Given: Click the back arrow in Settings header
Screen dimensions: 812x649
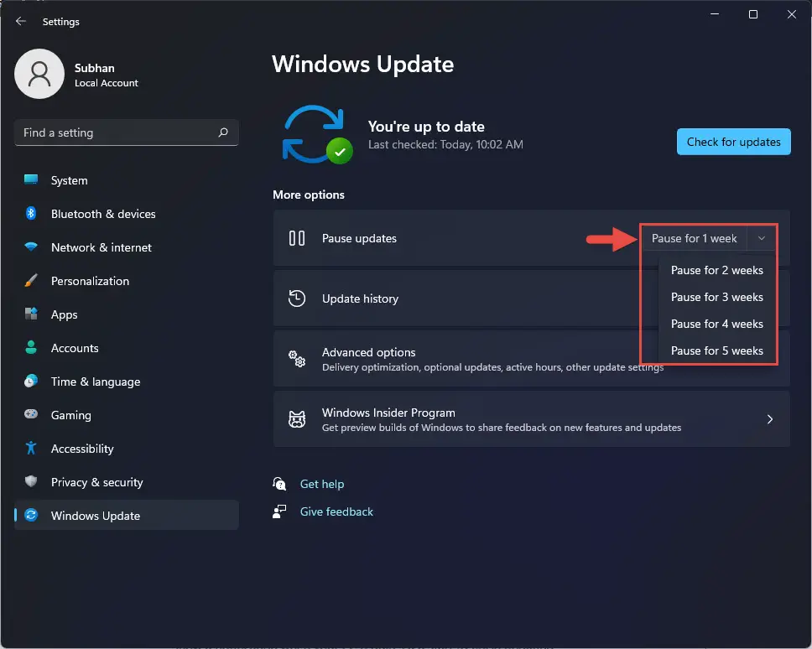Looking at the screenshot, I should [21, 21].
